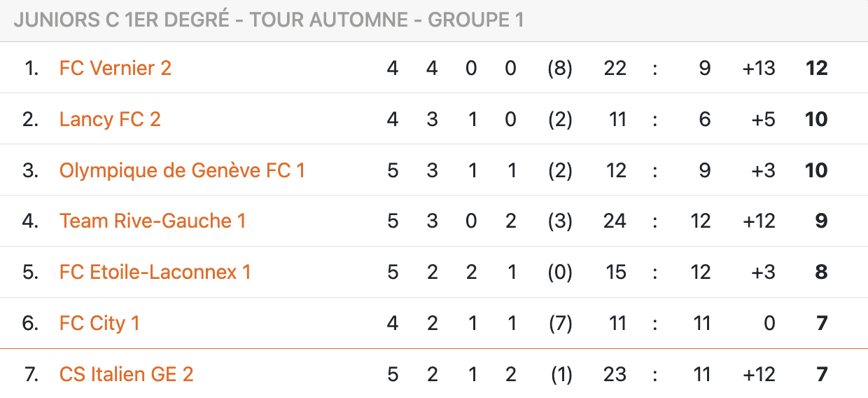Click rank number 7. beside CS Italien

coord(31,374)
